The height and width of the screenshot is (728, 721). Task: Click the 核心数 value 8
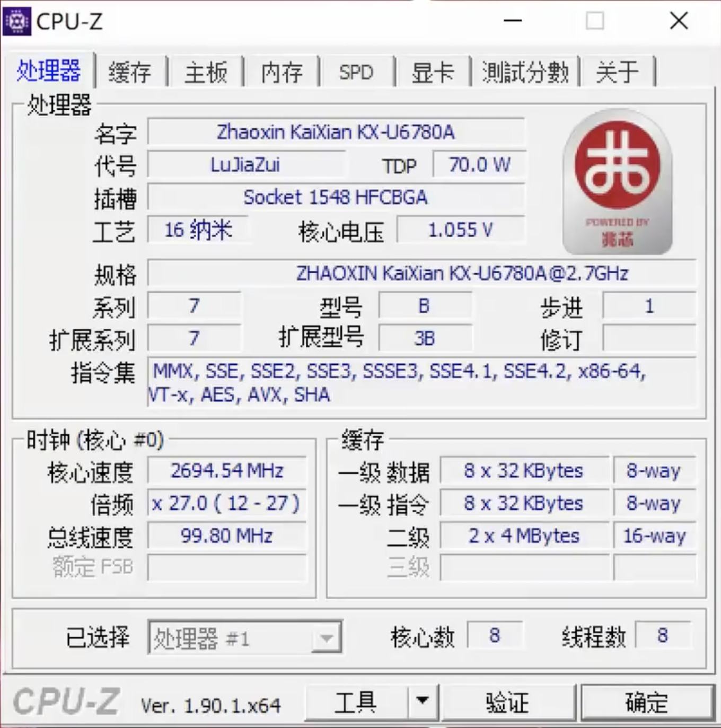[x=495, y=635]
